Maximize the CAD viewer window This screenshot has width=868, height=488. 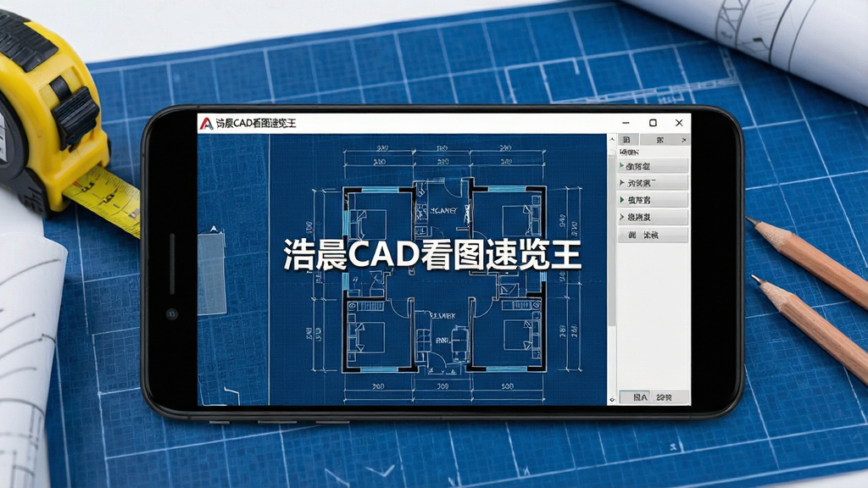tap(653, 123)
